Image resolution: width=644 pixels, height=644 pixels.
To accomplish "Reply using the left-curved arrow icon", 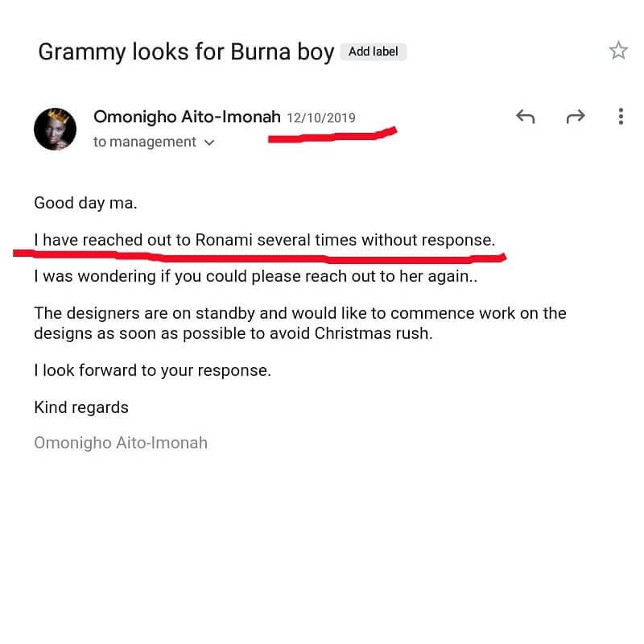I will [x=526, y=117].
